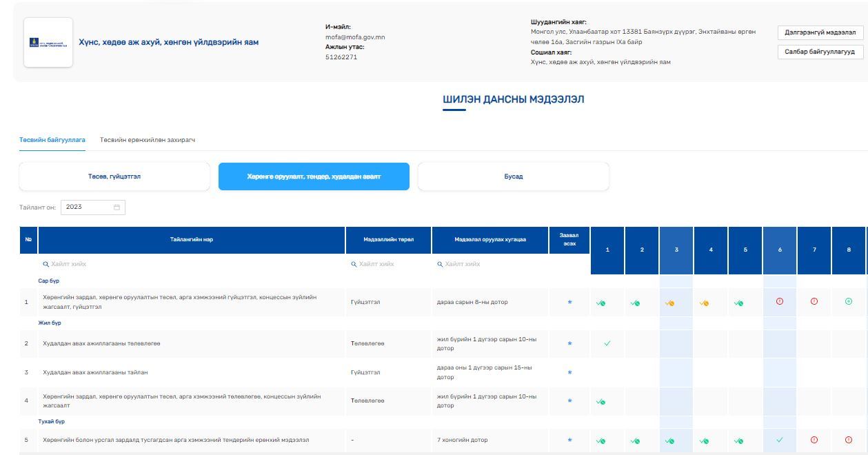Click the ministry logo thumbnail

point(48,43)
